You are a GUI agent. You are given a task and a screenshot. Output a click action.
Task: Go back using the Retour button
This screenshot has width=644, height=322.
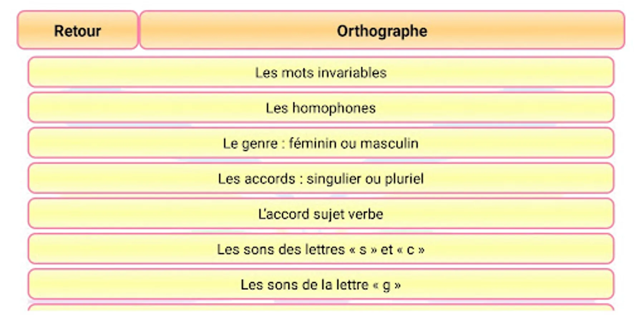78,30
